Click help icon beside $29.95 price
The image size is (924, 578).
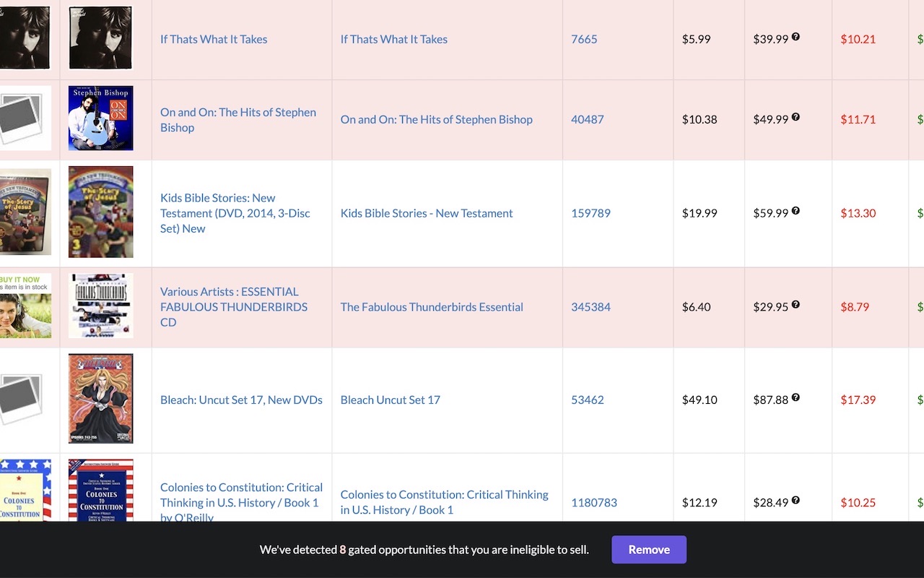[x=796, y=305]
